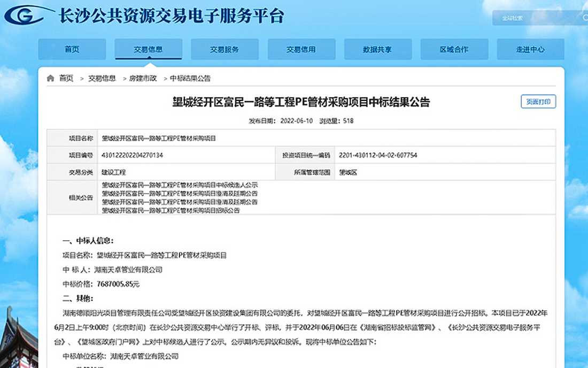
Task: Open the 数据共享 navigation tab
Action: pyautogui.click(x=377, y=49)
